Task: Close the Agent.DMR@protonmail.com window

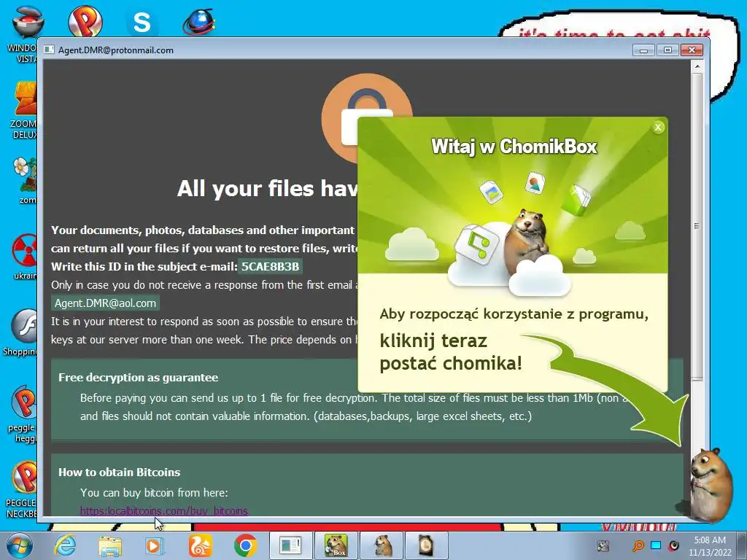Action: pyautogui.click(x=692, y=50)
